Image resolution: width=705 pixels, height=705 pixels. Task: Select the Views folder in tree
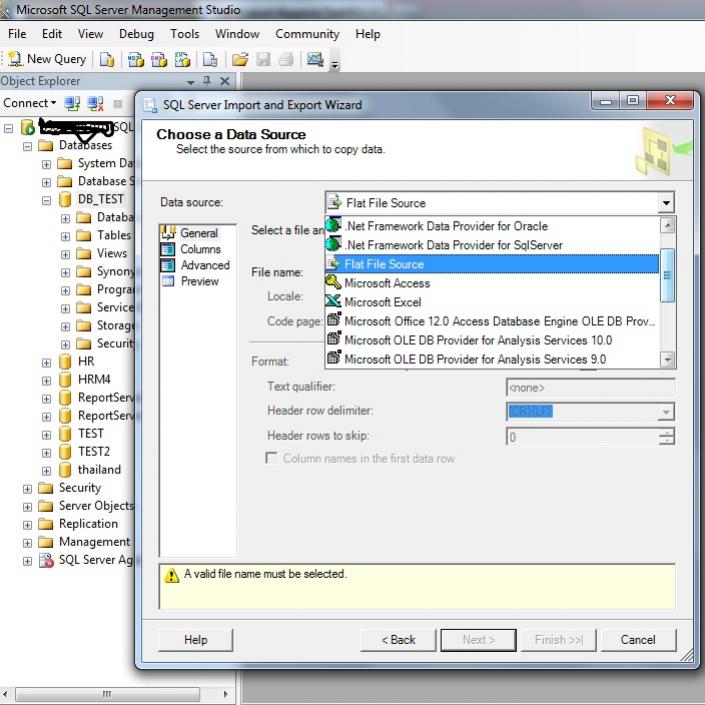click(112, 254)
